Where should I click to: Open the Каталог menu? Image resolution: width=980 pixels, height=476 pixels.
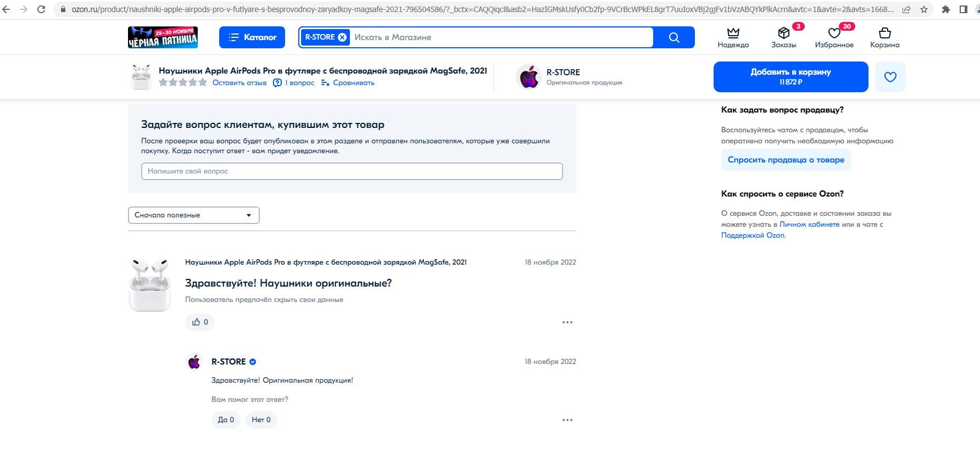(x=252, y=37)
